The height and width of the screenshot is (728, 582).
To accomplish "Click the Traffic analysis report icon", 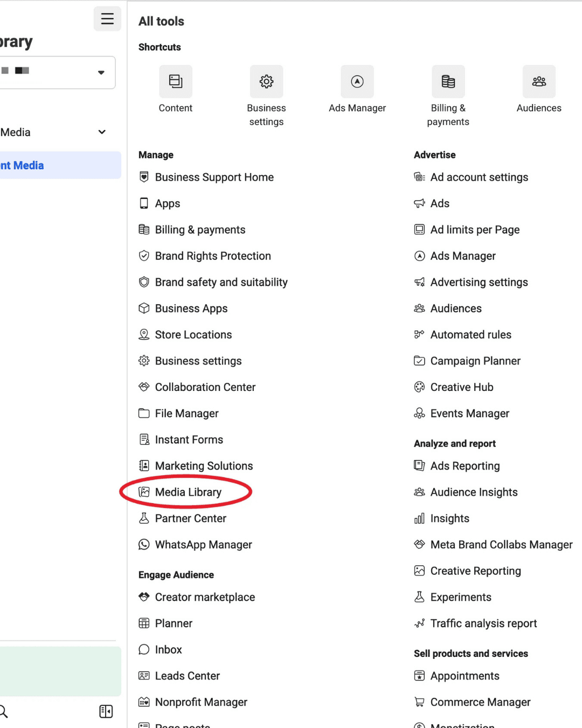I will click(x=419, y=623).
